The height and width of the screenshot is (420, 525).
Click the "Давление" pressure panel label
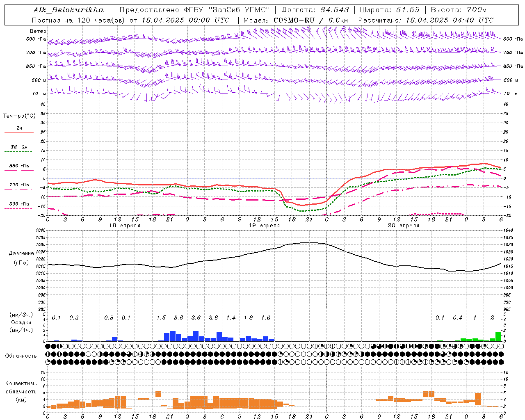pyautogui.click(x=21, y=253)
